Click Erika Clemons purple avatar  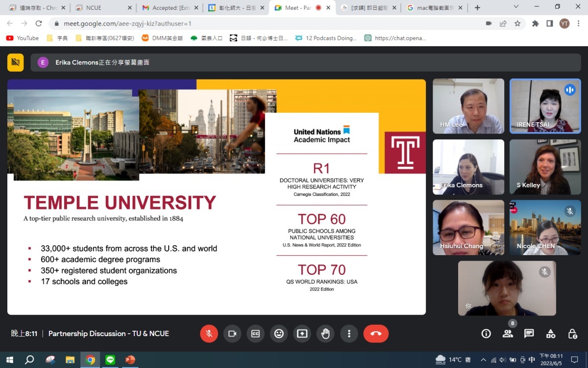[x=43, y=62]
